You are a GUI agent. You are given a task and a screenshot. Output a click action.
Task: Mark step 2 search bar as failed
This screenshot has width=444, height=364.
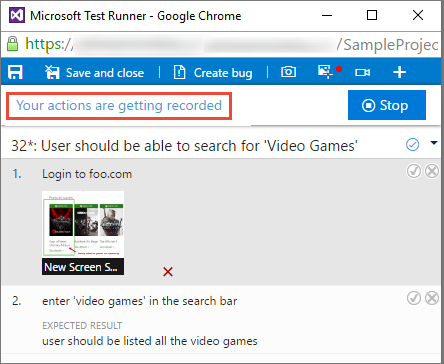coord(432,298)
